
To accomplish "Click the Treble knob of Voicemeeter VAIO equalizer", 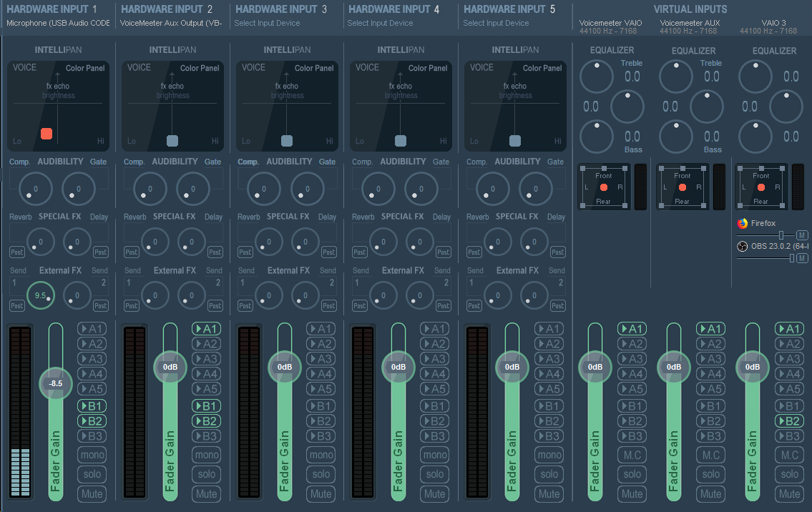I will [597, 77].
